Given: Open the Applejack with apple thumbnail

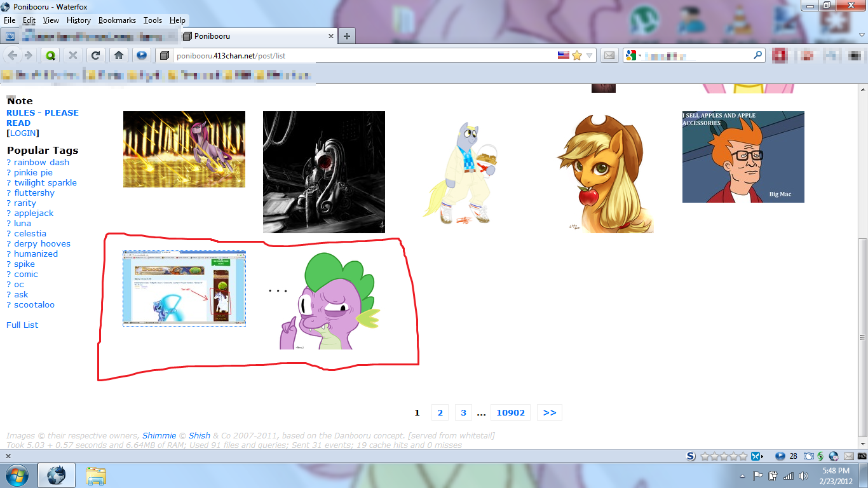Looking at the screenshot, I should tap(604, 172).
